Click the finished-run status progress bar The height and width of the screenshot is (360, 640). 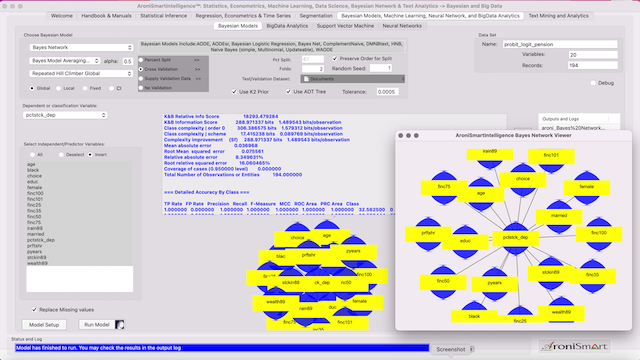pyautogui.click(x=222, y=348)
